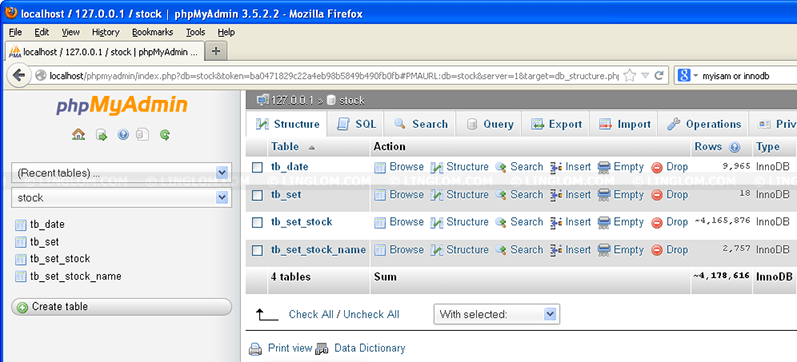Open URL bar history dropdown arrow
The height and width of the screenshot is (362, 797).
645,76
